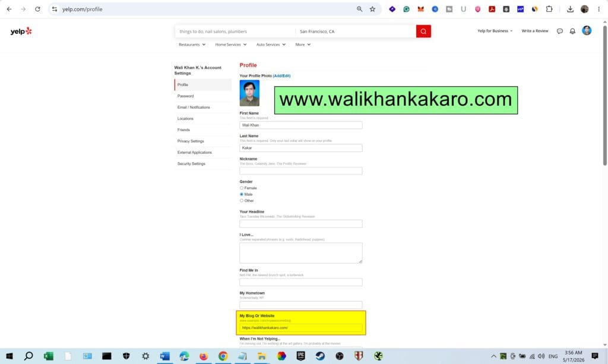Select the Male gender option
Screen dimensions: 608x364
tap(242, 194)
